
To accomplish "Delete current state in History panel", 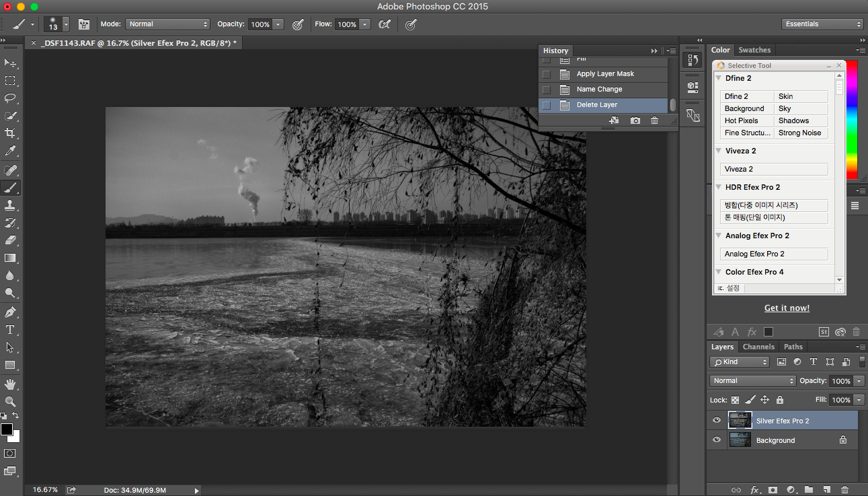I will (654, 120).
